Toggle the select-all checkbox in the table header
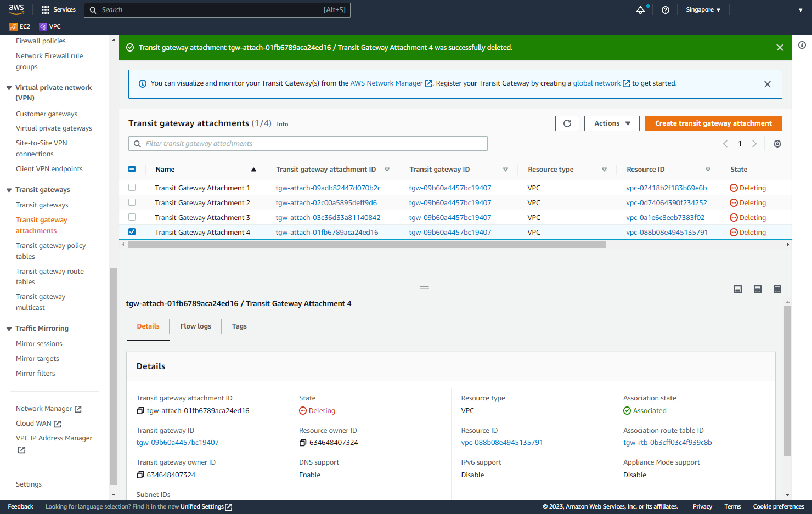 click(132, 170)
